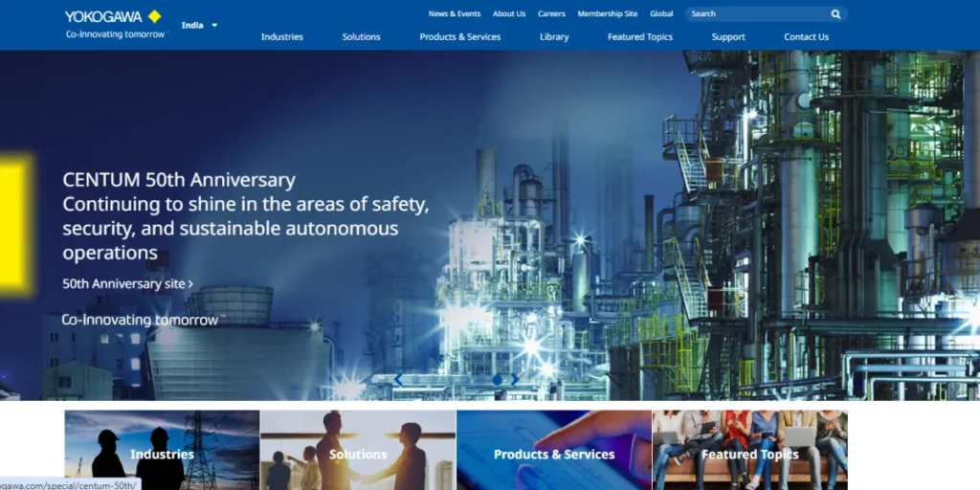Open News & Events link
Image resolution: width=980 pixels, height=490 pixels.
455,13
